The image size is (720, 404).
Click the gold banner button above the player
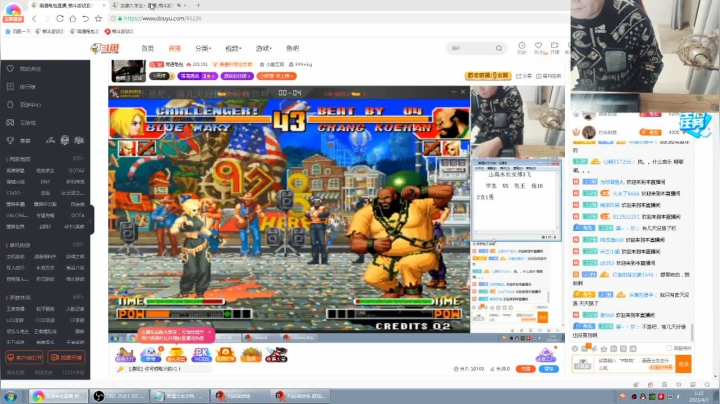(488, 76)
